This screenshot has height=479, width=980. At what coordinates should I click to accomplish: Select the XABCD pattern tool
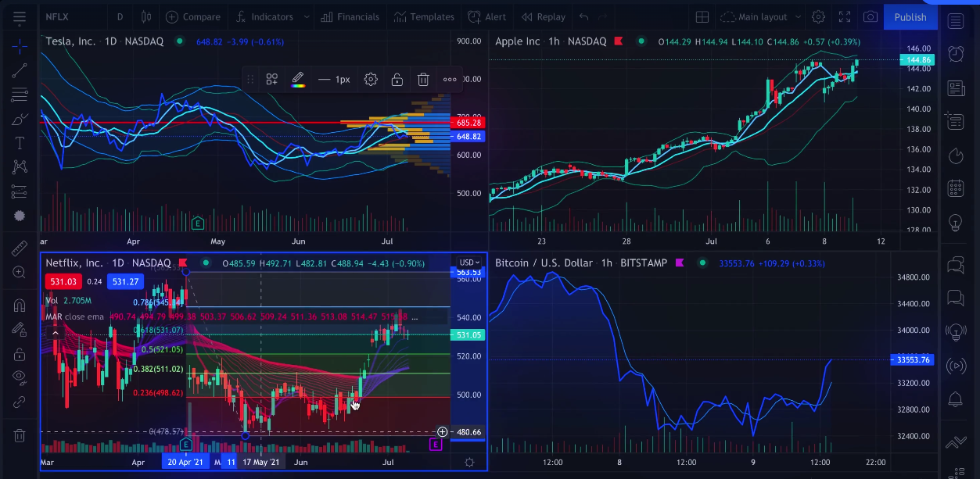[x=19, y=166]
